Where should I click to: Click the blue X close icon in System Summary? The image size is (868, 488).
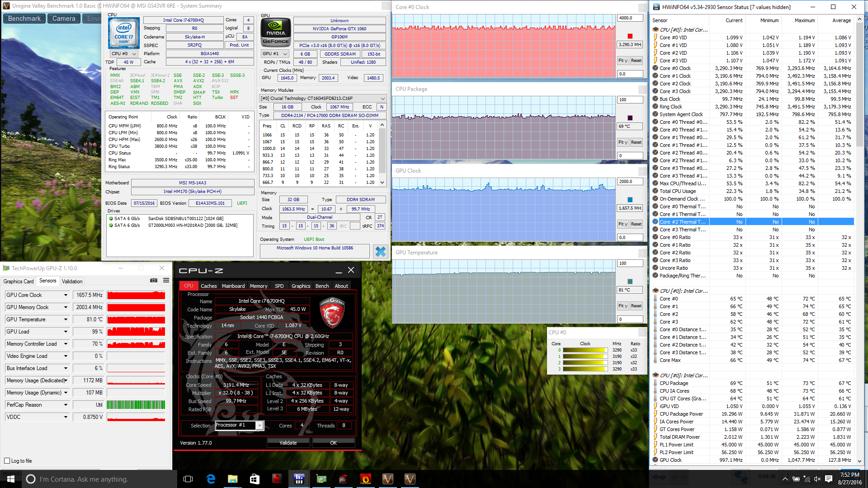pyautogui.click(x=380, y=252)
